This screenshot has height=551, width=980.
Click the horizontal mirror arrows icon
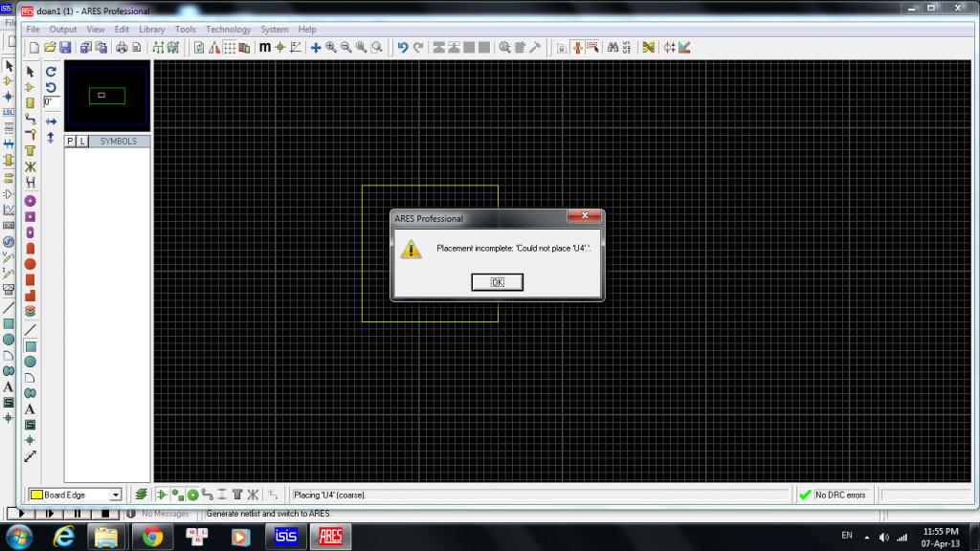click(52, 121)
